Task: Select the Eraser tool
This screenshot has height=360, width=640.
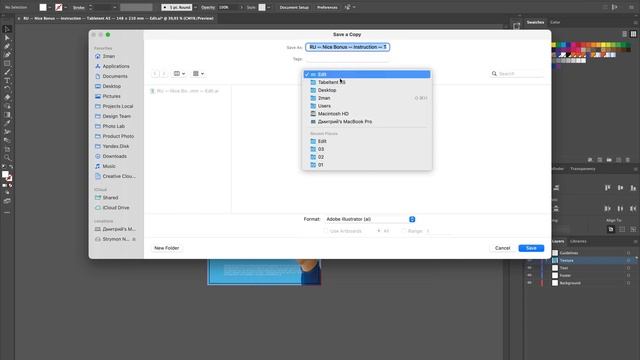Action: [7, 97]
